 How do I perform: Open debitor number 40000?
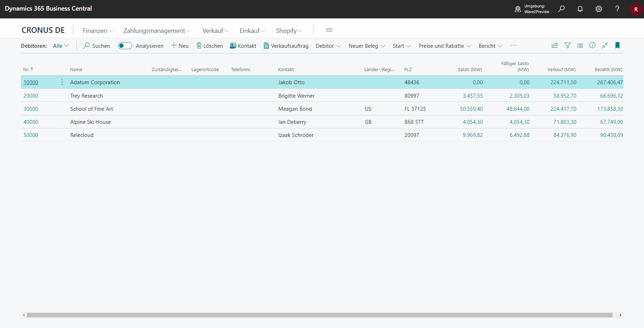point(31,122)
